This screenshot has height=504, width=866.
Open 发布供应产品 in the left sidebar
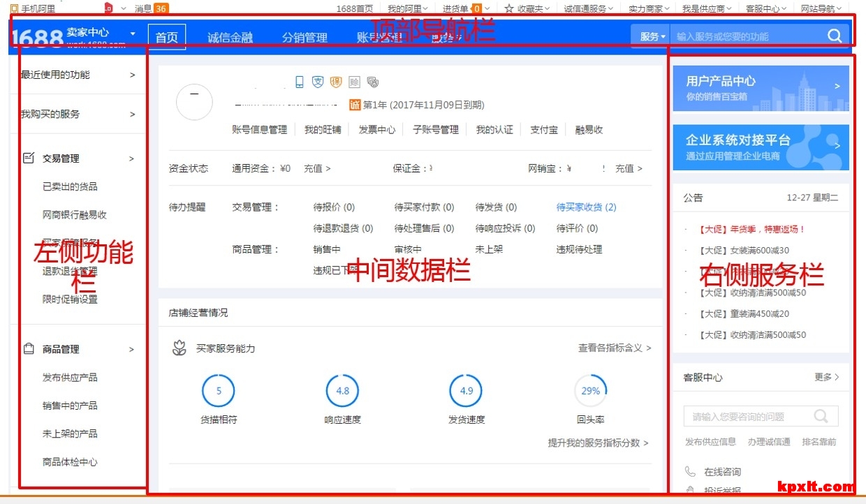coord(70,378)
